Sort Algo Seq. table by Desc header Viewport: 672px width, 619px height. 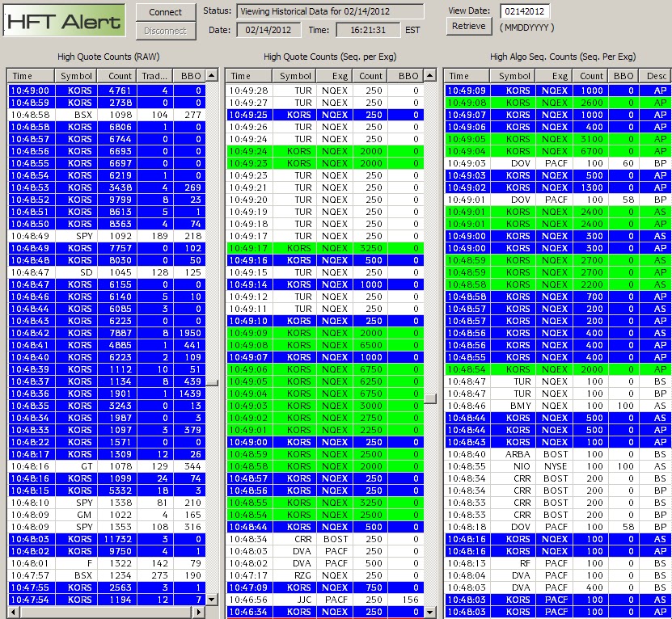coord(656,76)
